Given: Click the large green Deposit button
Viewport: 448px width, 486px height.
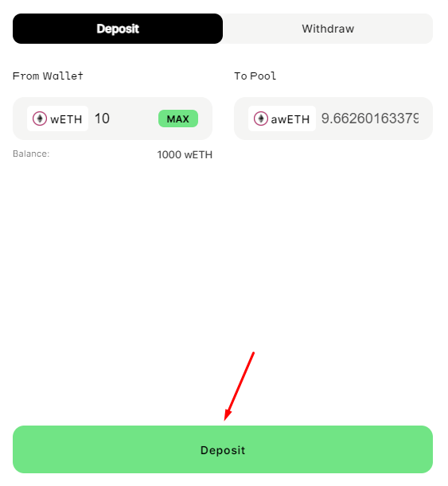Looking at the screenshot, I should point(223,449).
